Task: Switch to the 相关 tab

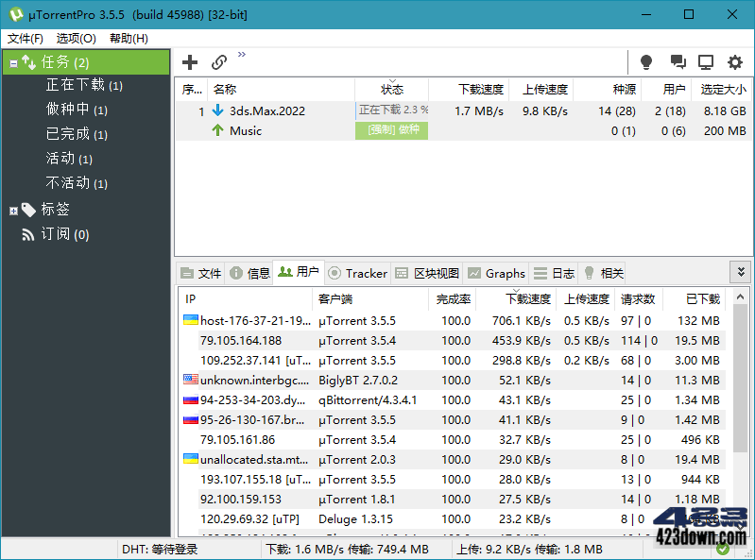Action: [x=603, y=273]
